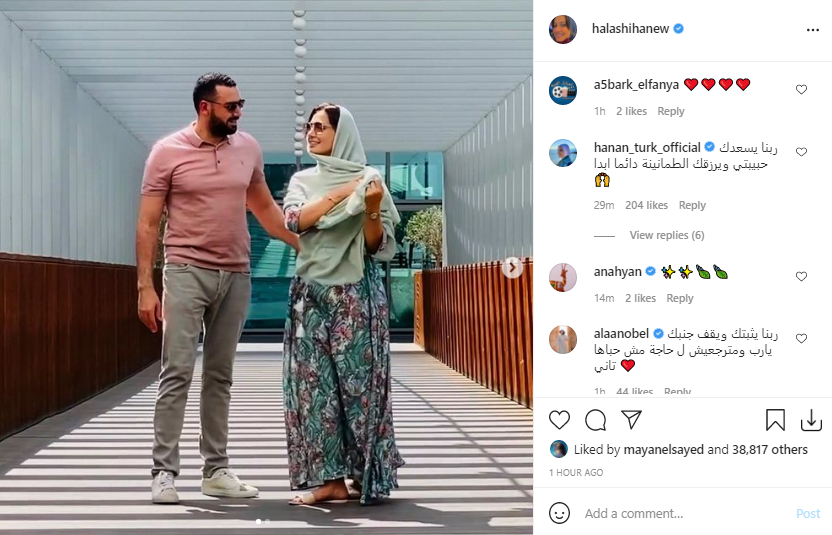The width and height of the screenshot is (832, 535).
Task: Like anahyan's comment heart
Action: (801, 277)
